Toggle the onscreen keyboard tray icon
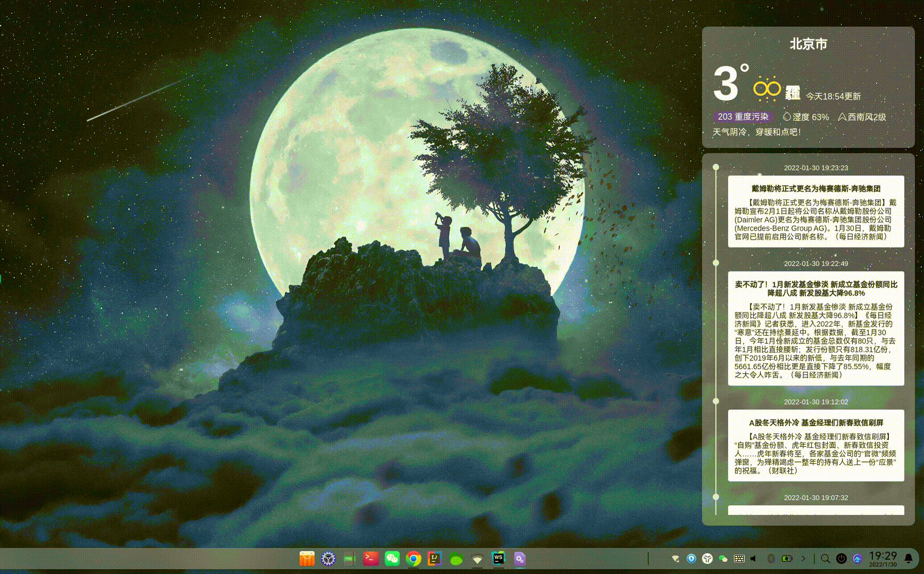This screenshot has height=574, width=924. [739, 559]
